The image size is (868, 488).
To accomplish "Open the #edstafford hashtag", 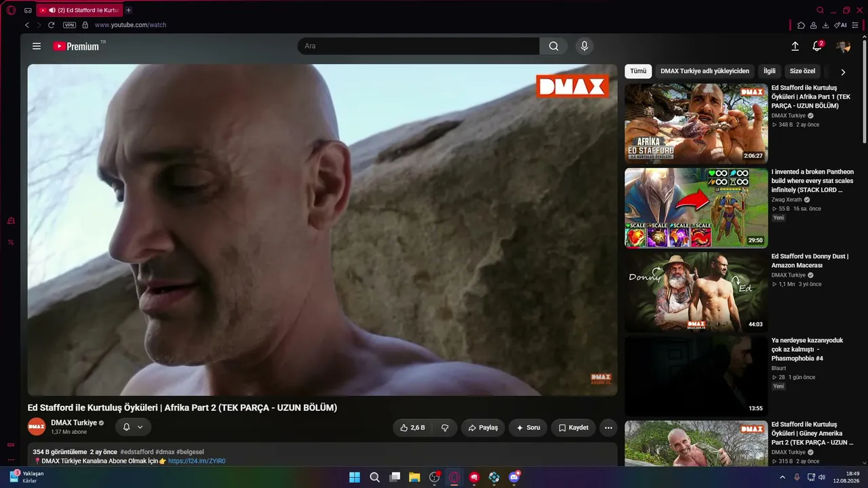I will 137,452.
